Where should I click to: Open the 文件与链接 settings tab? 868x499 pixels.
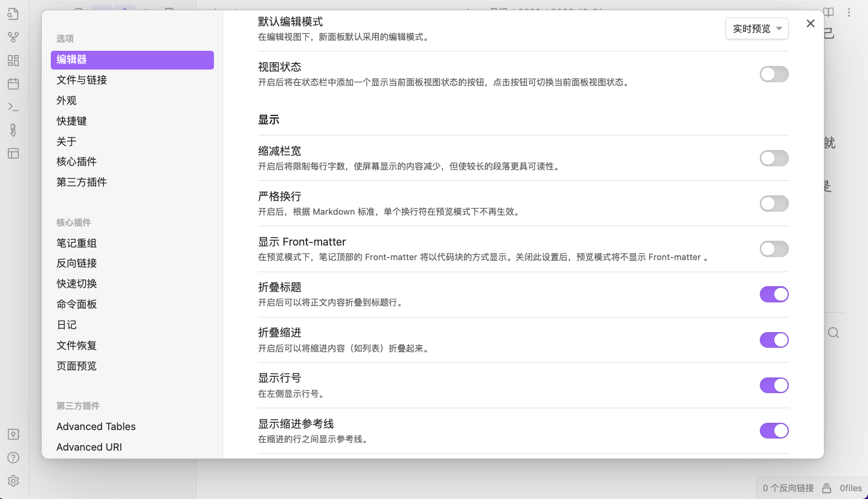(132, 80)
